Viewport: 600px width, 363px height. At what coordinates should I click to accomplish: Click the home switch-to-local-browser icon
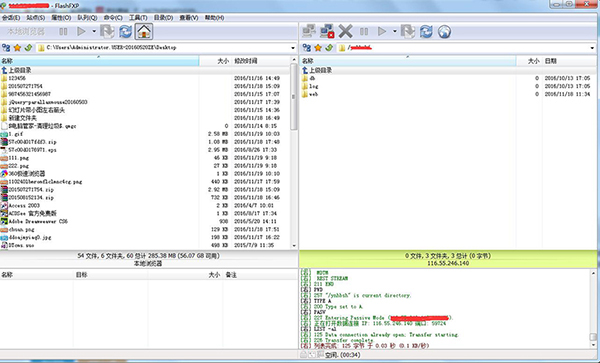point(144,31)
